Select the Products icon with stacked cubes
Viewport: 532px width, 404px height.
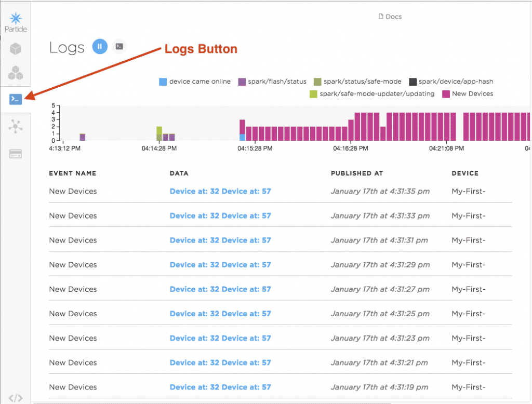[16, 73]
